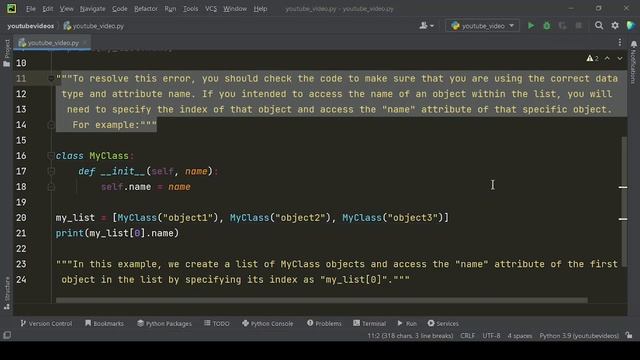Open the File menu
640x360 pixels.
click(x=31, y=9)
